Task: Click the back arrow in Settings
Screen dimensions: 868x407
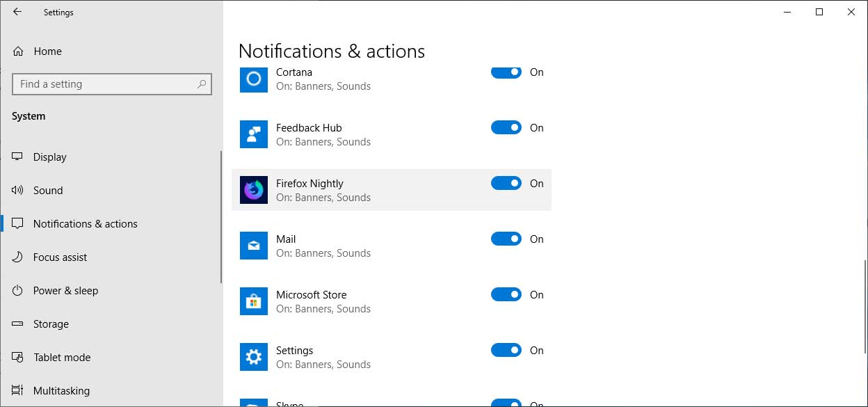Action: [x=17, y=12]
